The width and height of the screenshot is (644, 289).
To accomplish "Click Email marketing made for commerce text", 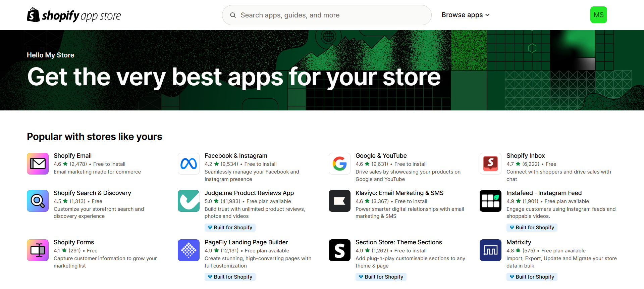I will 97,172.
